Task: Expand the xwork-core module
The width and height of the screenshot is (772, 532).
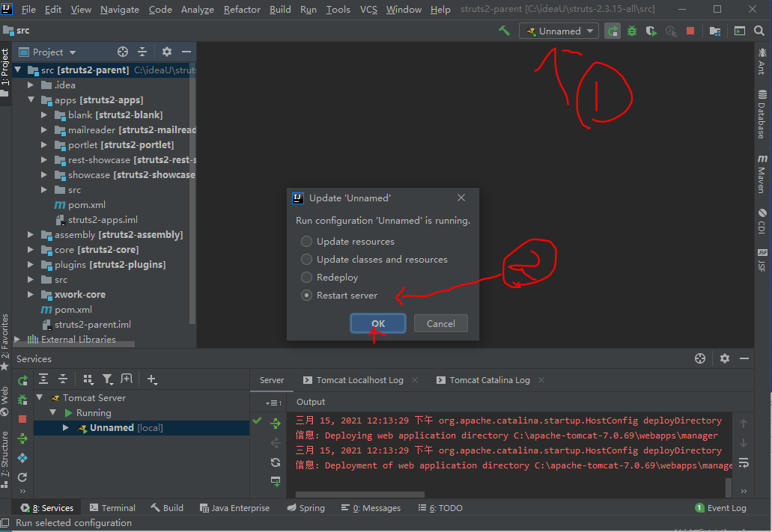Action: 31,295
